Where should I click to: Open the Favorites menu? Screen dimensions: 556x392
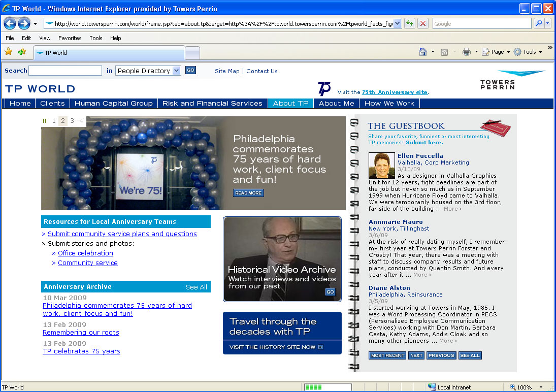70,38
